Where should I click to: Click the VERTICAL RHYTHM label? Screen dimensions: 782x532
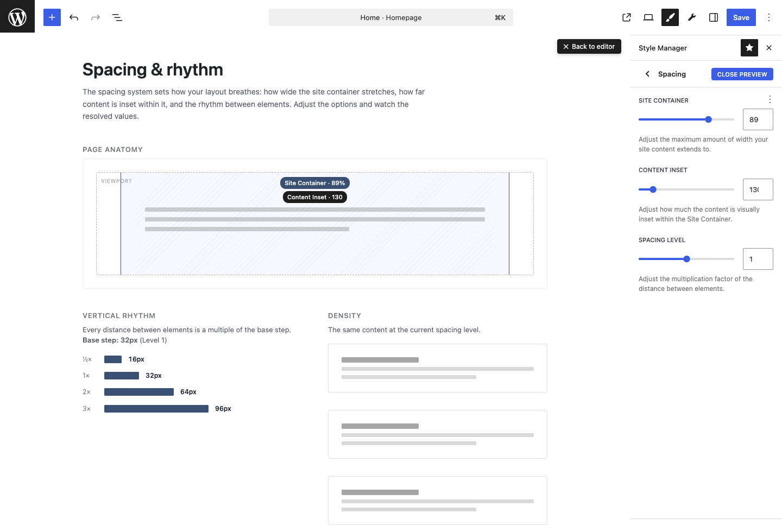coord(119,316)
